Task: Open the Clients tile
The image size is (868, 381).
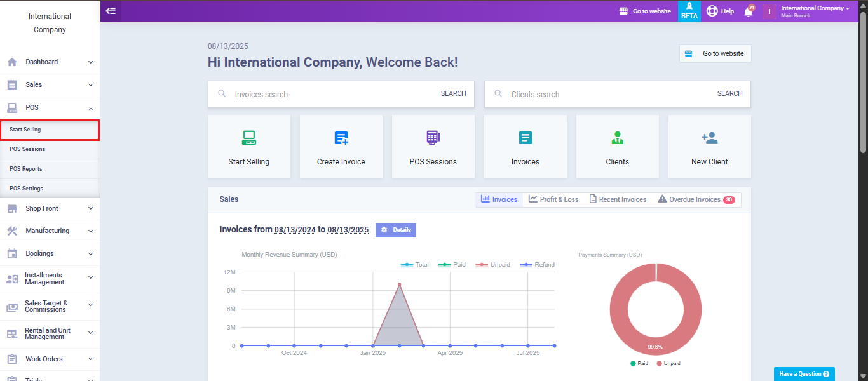Action: tap(617, 147)
